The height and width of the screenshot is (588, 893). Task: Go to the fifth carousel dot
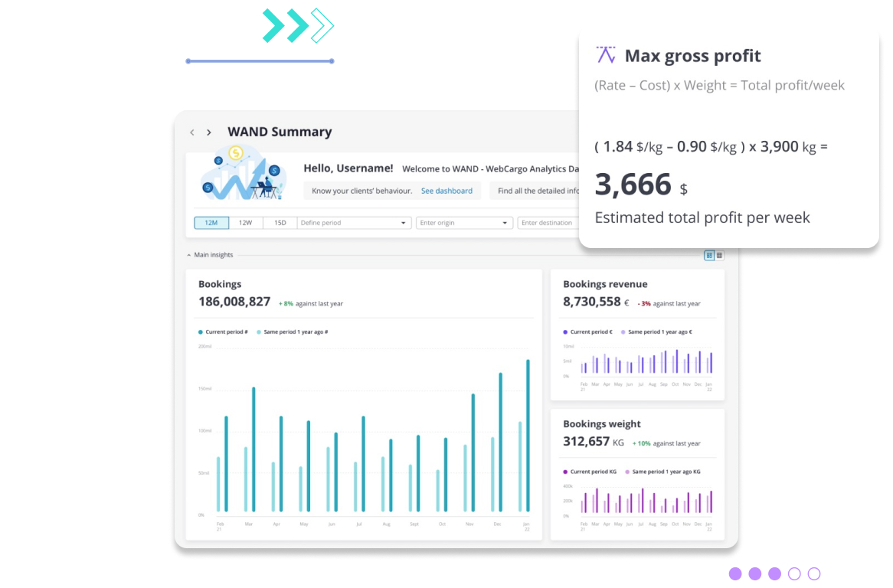click(814, 573)
